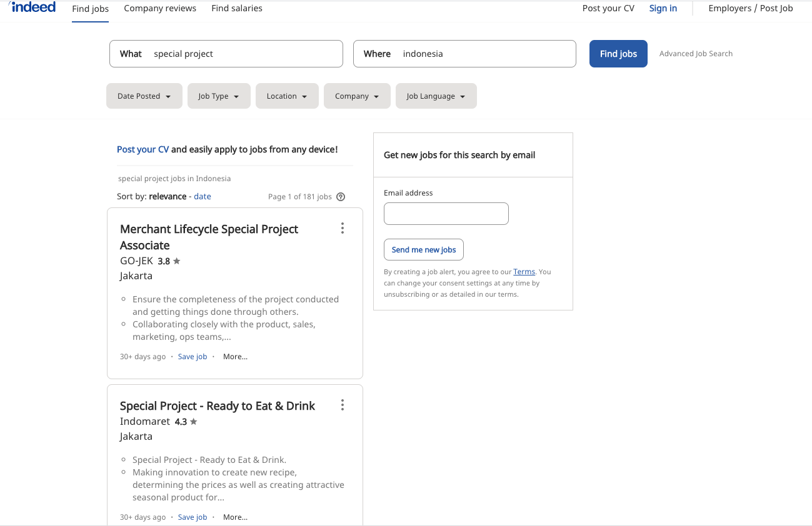The image size is (812, 526).
Task: Click the Email address input box
Action: [x=446, y=214]
